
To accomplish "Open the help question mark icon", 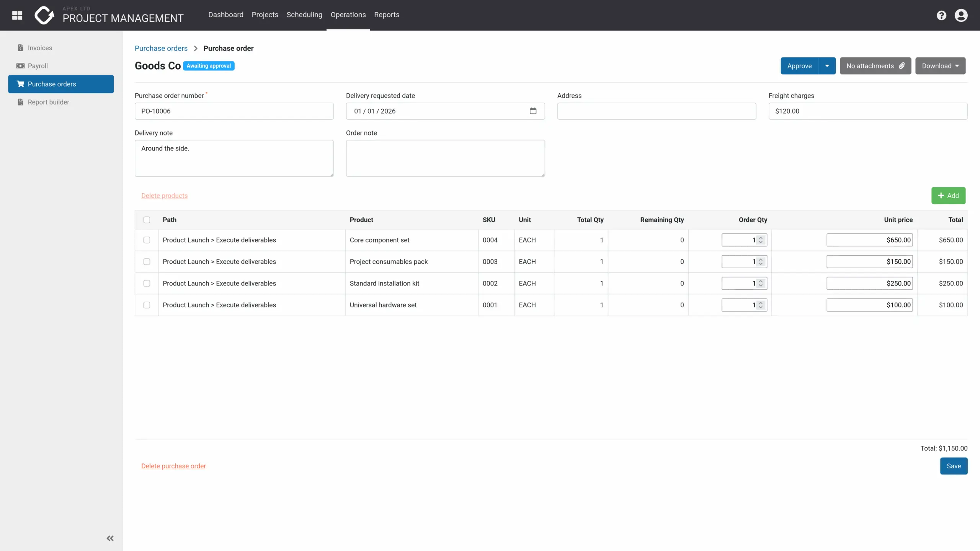I will tap(941, 15).
